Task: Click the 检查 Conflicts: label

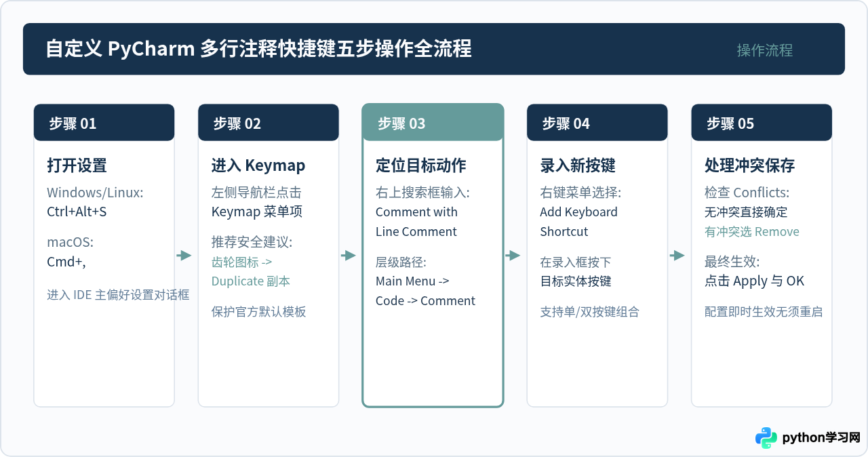Action: [x=747, y=193]
